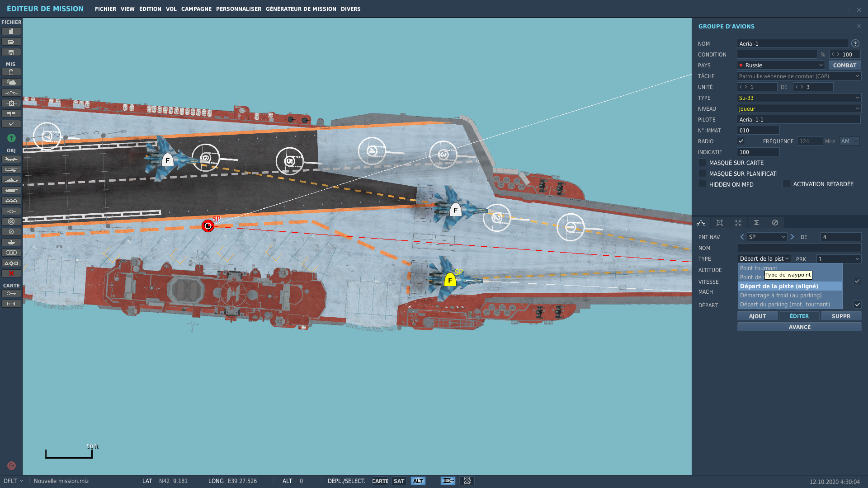Switch map mode to SAT

[399, 481]
